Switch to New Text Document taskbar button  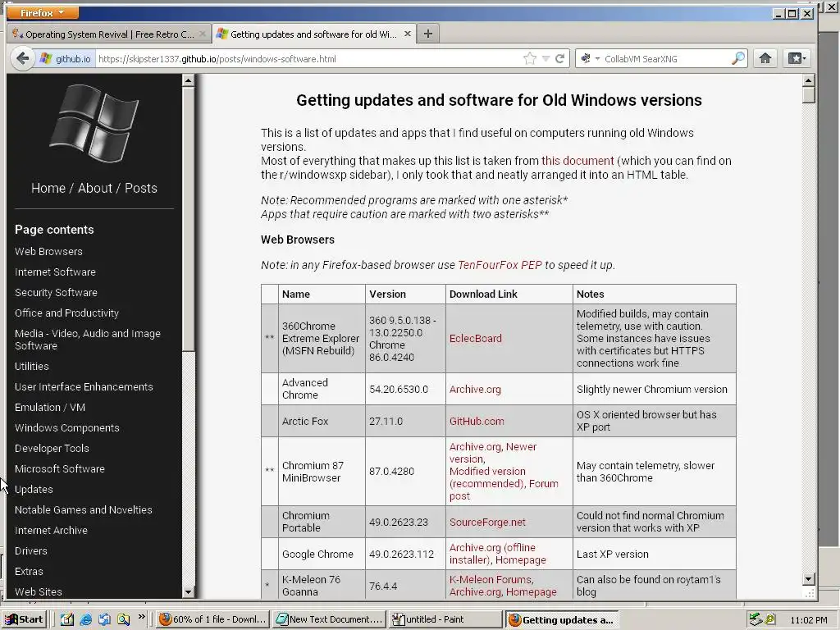[330, 619]
